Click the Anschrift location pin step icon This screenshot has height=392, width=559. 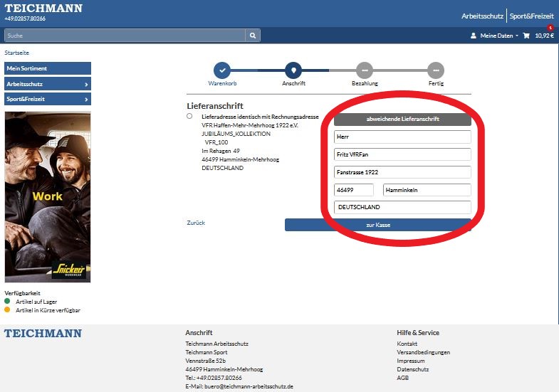coord(293,70)
